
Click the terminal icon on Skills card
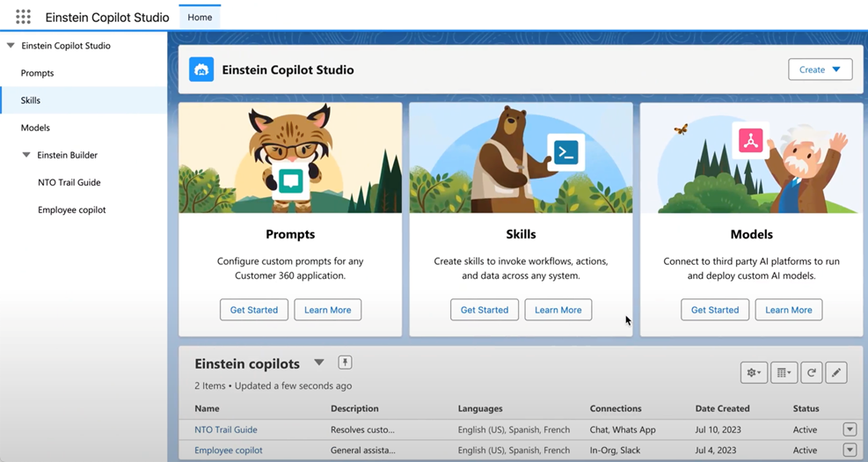pyautogui.click(x=565, y=151)
